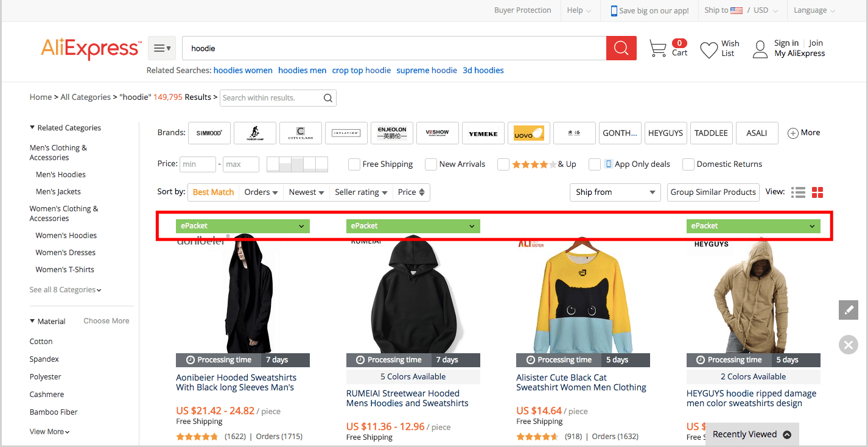Viewport: 868px width, 447px height.
Task: Sort results by Best Match
Action: [x=213, y=192]
